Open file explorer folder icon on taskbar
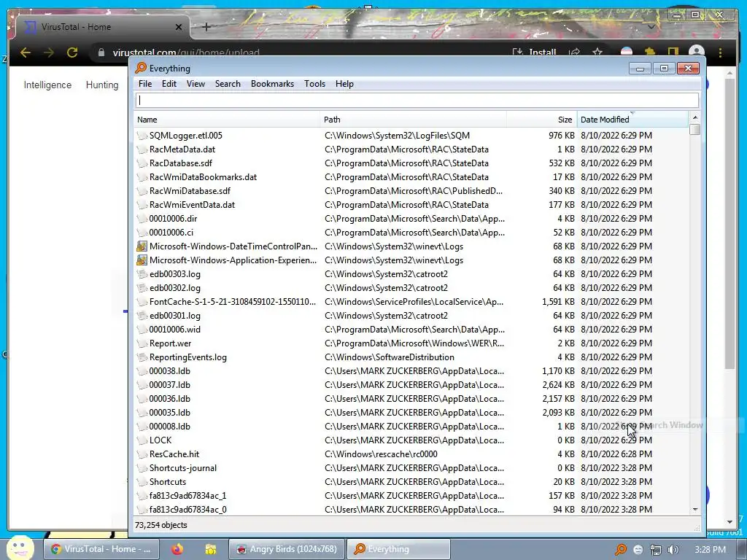This screenshot has width=747, height=560. (x=211, y=549)
